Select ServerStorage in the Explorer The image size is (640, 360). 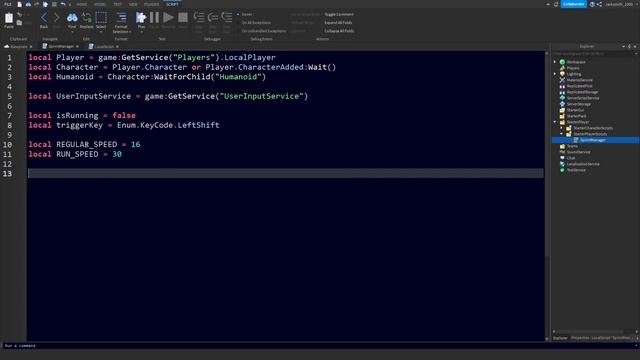tap(578, 104)
